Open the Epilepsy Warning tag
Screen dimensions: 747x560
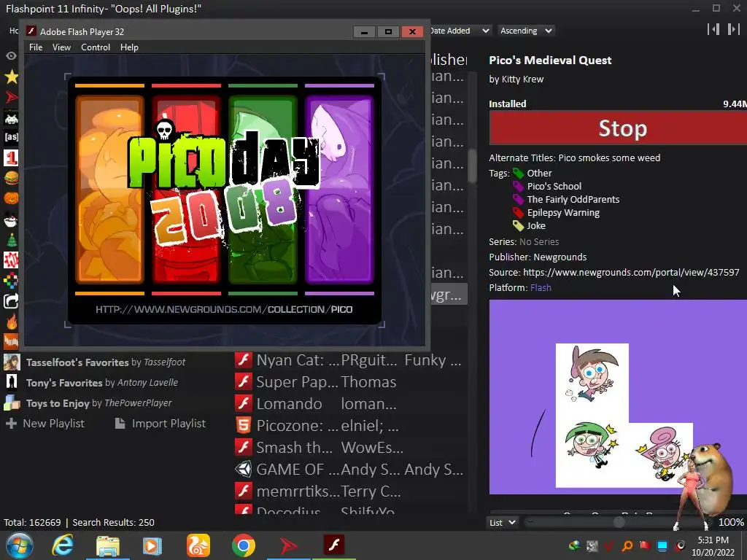pos(563,213)
